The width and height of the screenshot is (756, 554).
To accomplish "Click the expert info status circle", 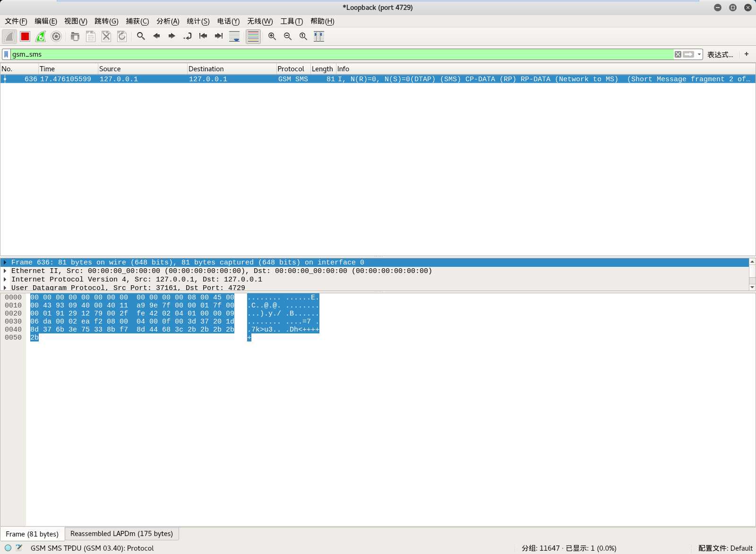I will click(8, 548).
